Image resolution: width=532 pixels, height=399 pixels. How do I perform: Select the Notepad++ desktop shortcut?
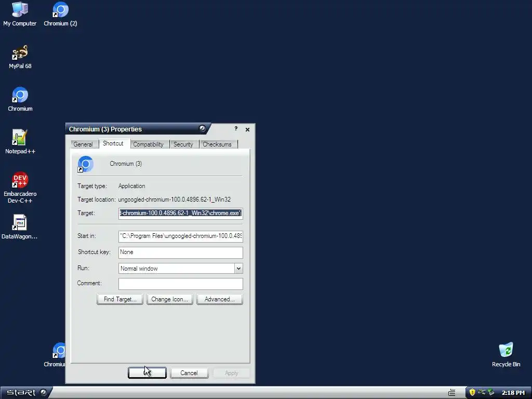20,142
